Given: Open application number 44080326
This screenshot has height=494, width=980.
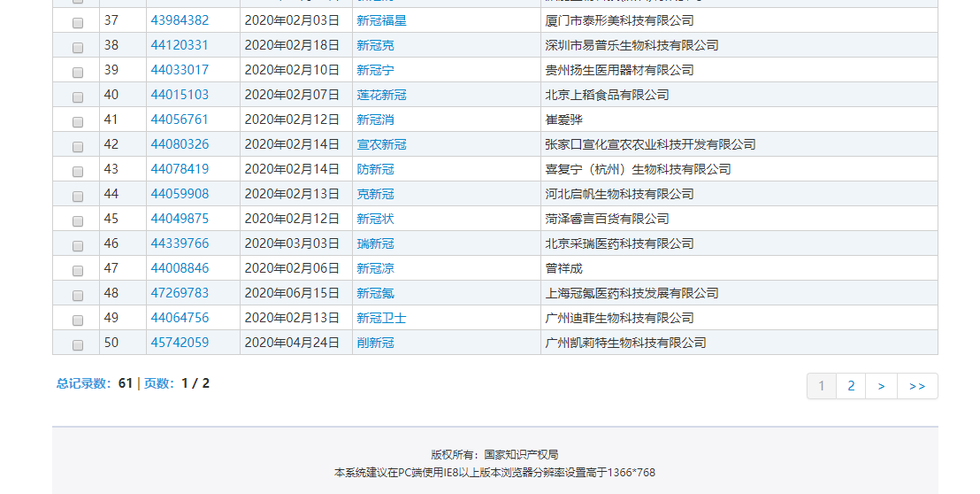Looking at the screenshot, I should tap(180, 144).
